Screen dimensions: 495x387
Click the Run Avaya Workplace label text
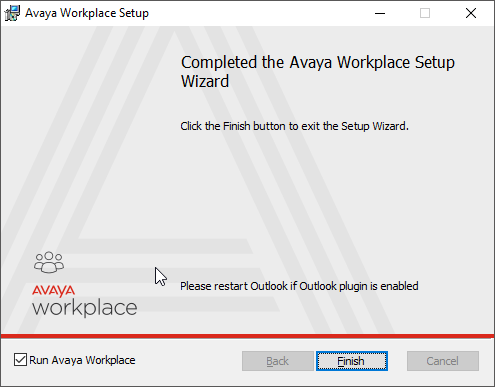coord(82,360)
